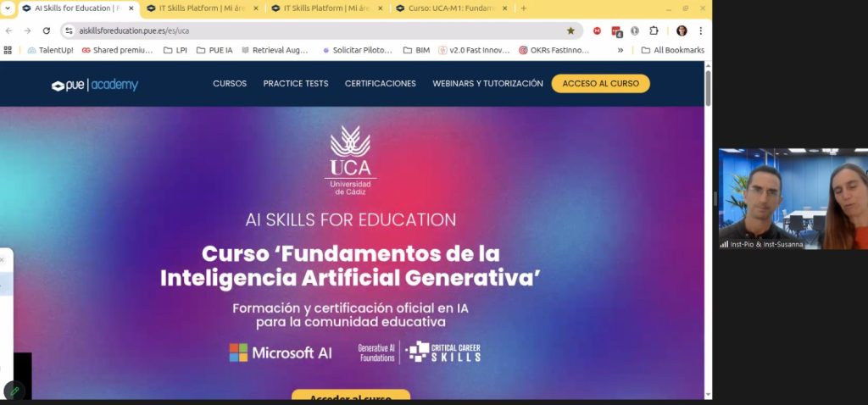Expand the hidden bookmarks overflow chevron

point(620,50)
